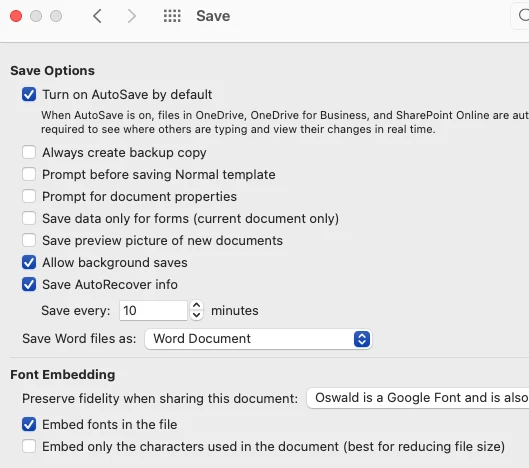Go back with the left chevron arrow
Viewport: 529px width, 468px height.
click(x=97, y=16)
